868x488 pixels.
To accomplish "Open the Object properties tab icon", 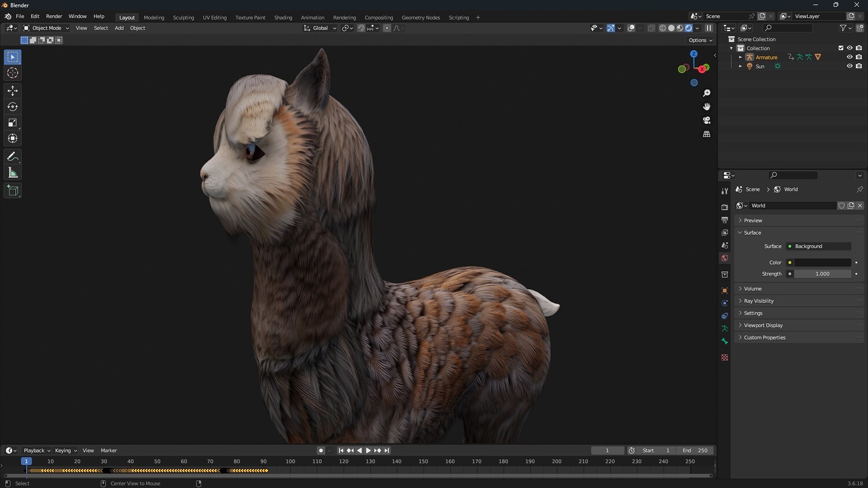I will [724, 290].
